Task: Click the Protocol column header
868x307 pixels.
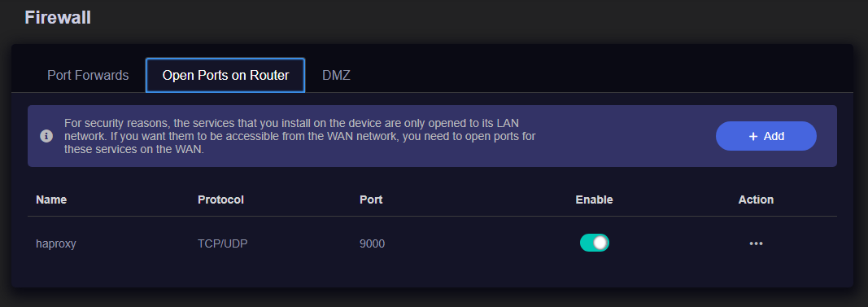Action: pos(221,200)
